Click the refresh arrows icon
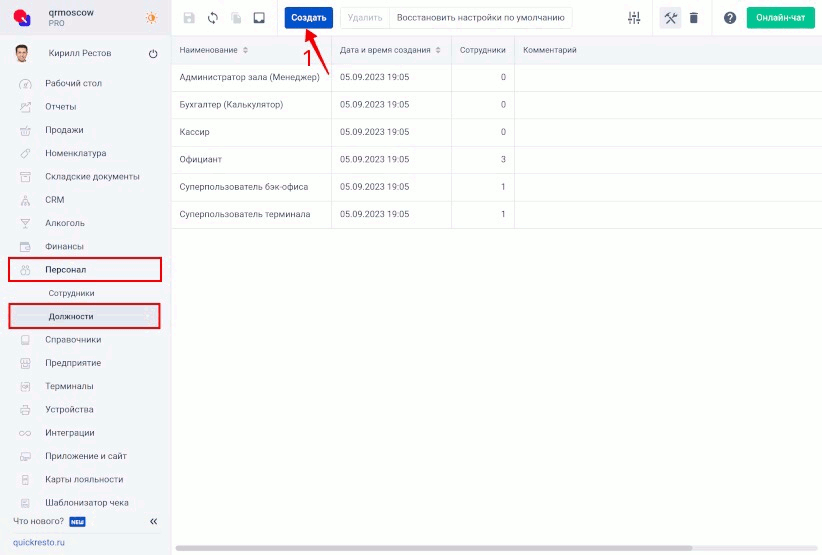The image size is (822, 555). 212,18
